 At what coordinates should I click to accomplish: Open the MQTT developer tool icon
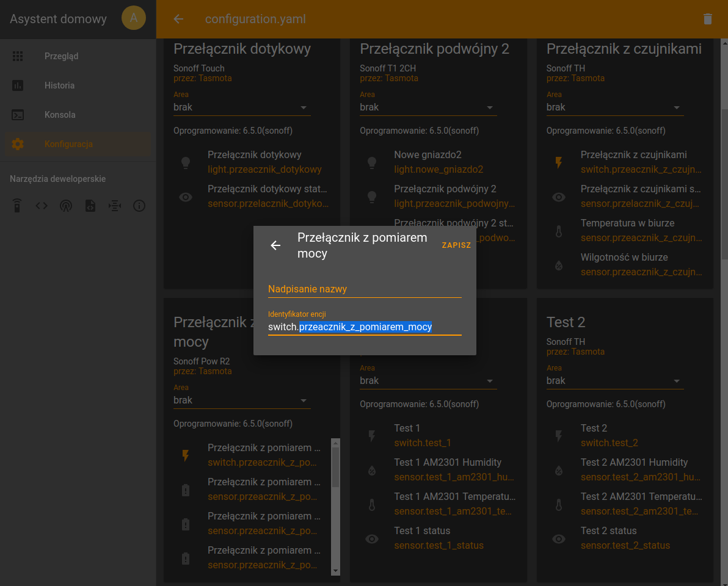[115, 206]
